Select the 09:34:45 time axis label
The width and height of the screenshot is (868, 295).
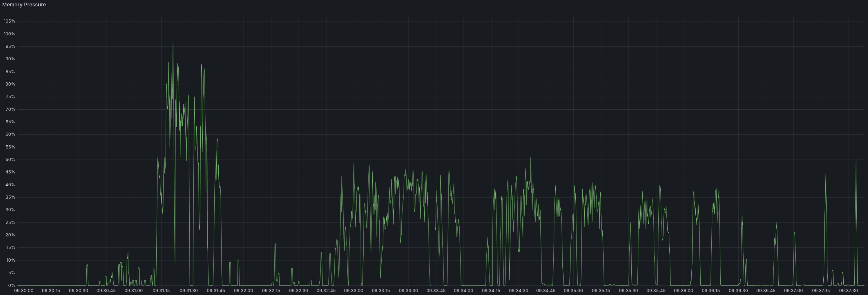546,291
